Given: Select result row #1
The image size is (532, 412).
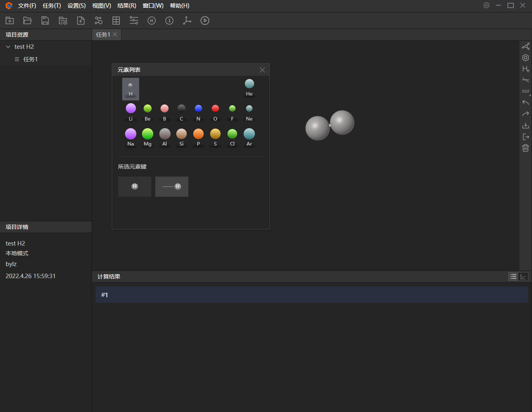Looking at the screenshot, I should pyautogui.click(x=312, y=295).
